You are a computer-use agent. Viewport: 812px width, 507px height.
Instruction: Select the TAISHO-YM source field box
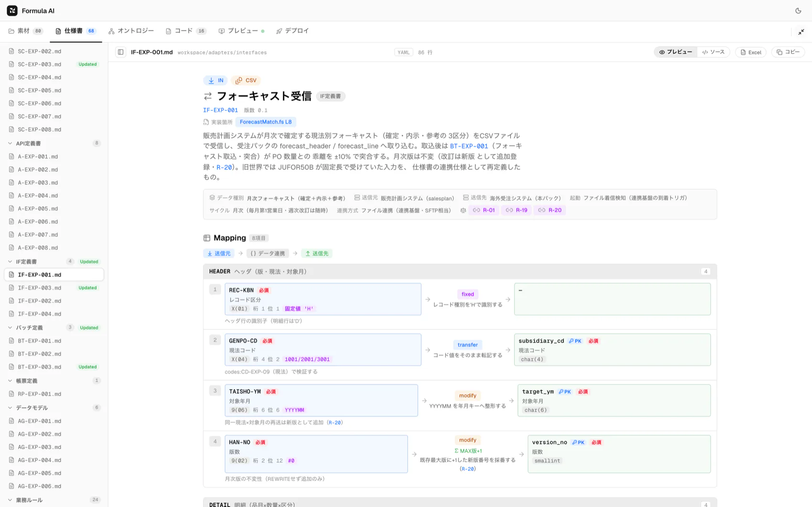(x=321, y=401)
